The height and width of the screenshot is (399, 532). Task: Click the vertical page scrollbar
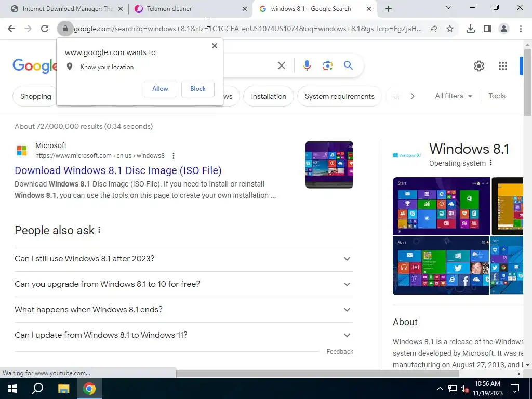(x=527, y=83)
